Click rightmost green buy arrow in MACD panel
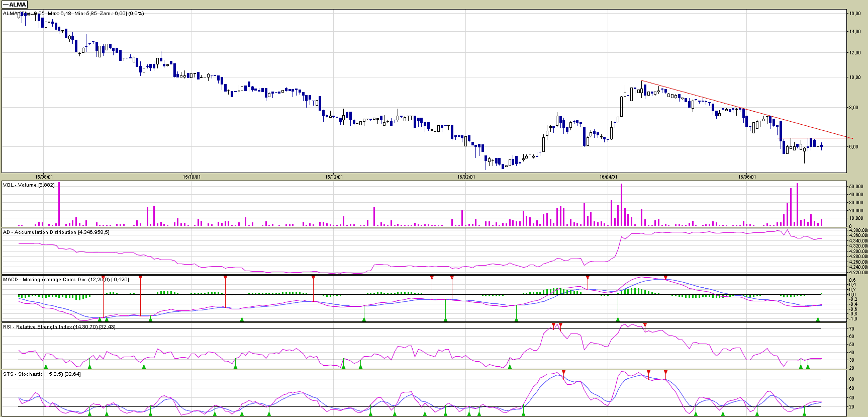This screenshot has height=417, width=868. click(818, 319)
